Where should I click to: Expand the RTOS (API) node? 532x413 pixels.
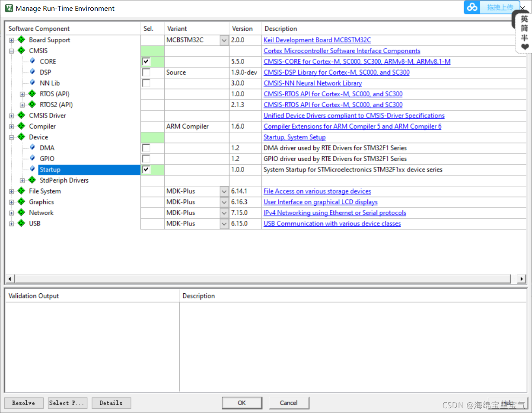[22, 94]
